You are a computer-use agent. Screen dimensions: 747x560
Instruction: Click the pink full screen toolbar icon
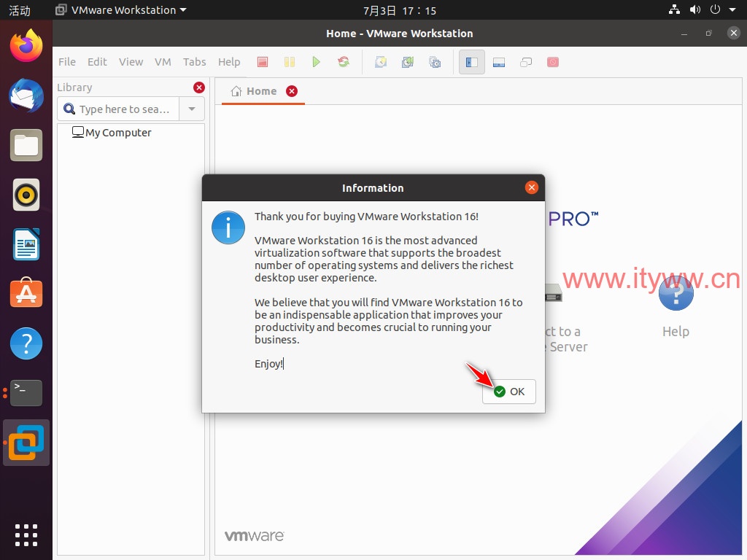coord(553,62)
